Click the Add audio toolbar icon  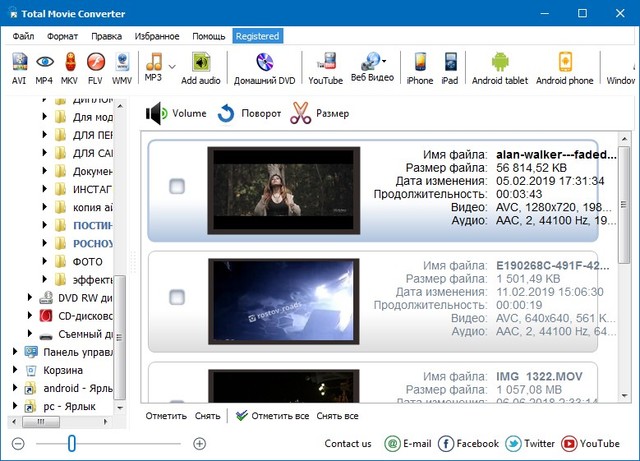click(201, 66)
